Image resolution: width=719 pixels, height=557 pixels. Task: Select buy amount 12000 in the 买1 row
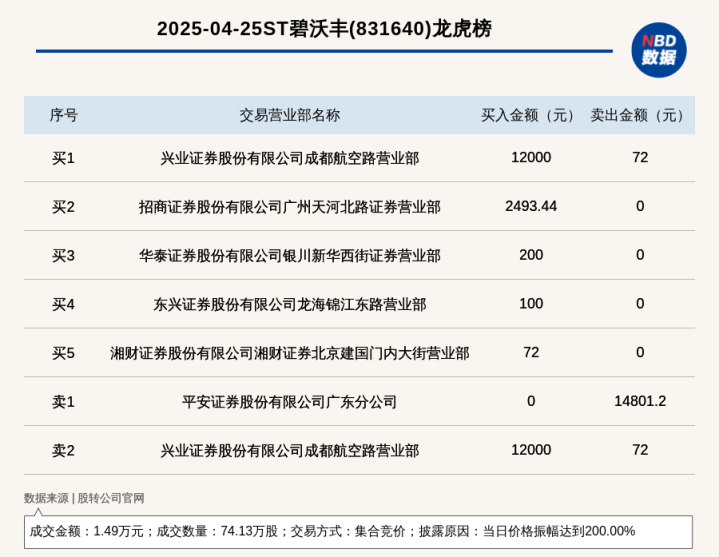tap(531, 157)
